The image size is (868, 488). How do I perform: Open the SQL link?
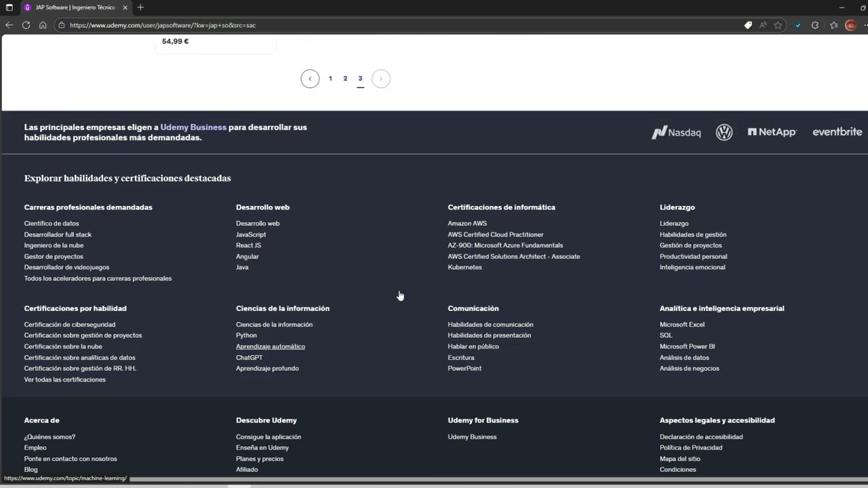point(666,335)
